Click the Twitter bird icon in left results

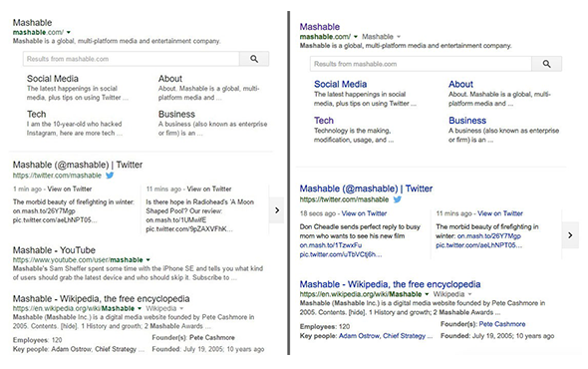[x=110, y=176]
